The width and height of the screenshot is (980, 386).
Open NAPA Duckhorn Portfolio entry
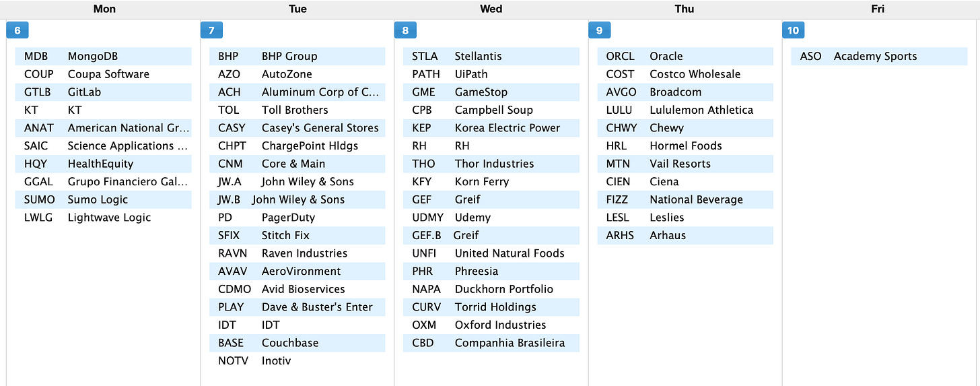point(491,288)
